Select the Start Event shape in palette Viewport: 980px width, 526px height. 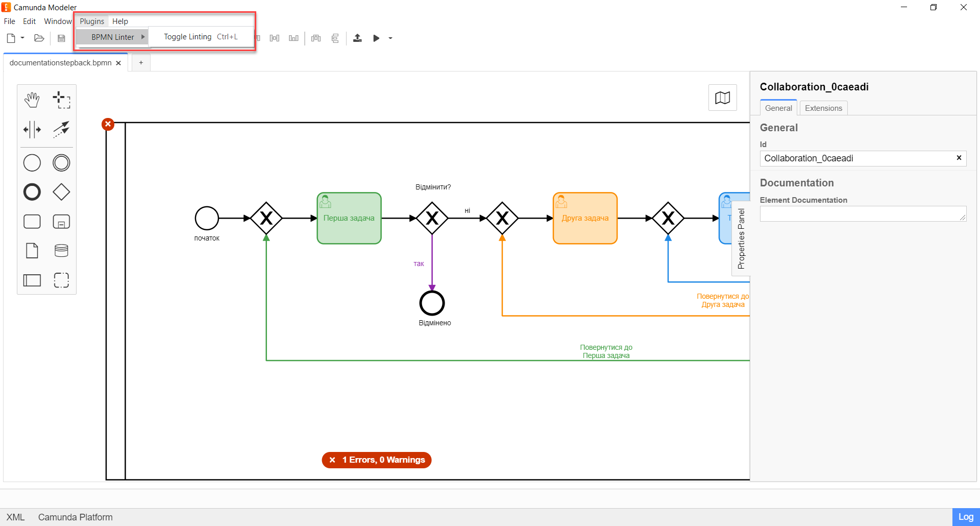tap(32, 163)
